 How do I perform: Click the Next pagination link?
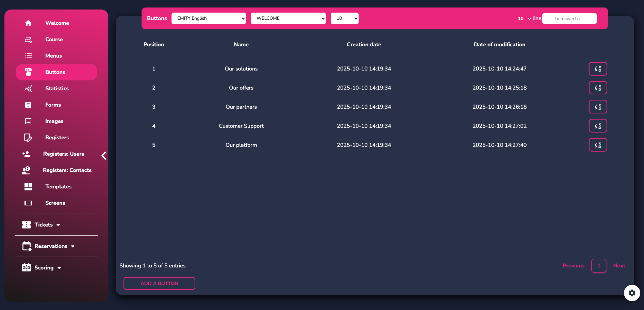(619, 266)
